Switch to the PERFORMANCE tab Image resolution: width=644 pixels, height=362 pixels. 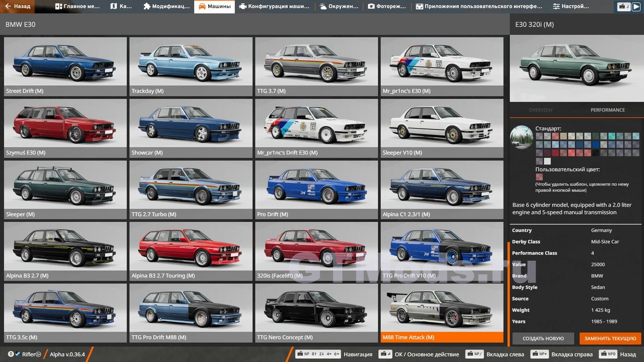click(x=608, y=110)
